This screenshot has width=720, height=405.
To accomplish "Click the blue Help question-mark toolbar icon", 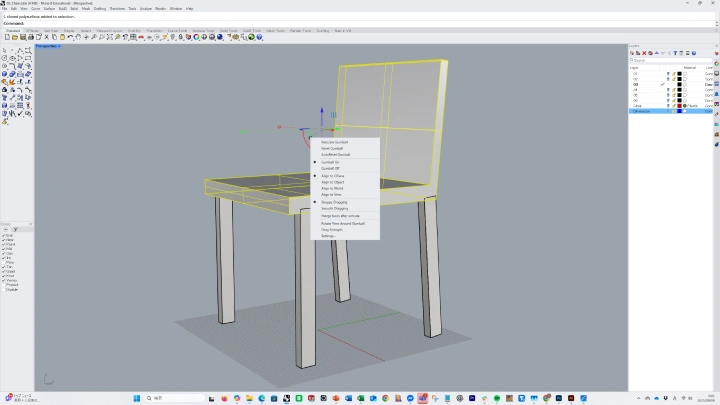I will pos(259,37).
